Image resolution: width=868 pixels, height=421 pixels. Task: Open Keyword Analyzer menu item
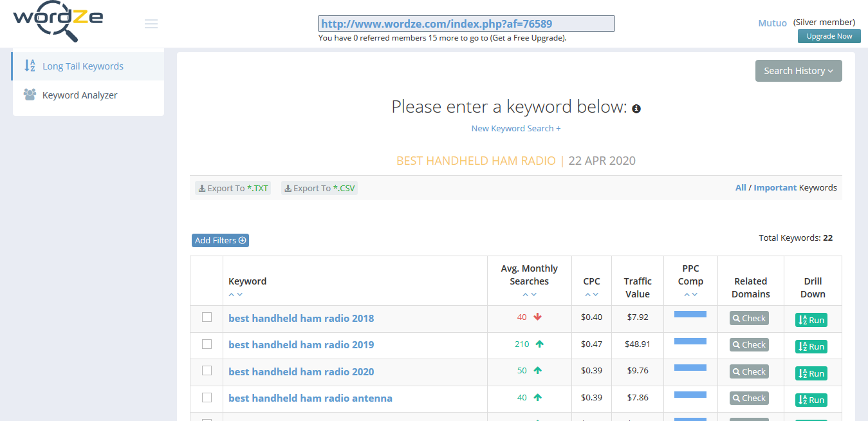(x=88, y=95)
